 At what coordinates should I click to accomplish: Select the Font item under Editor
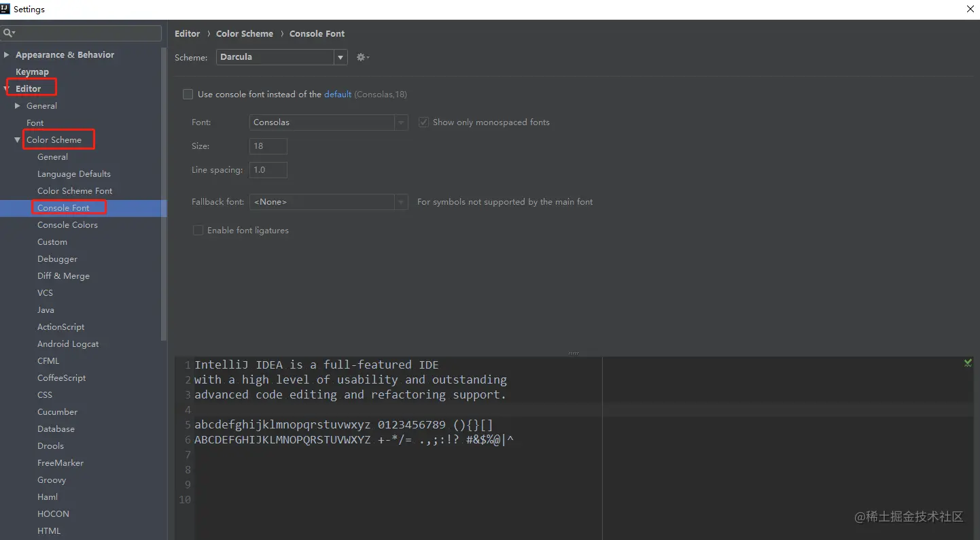[35, 122]
